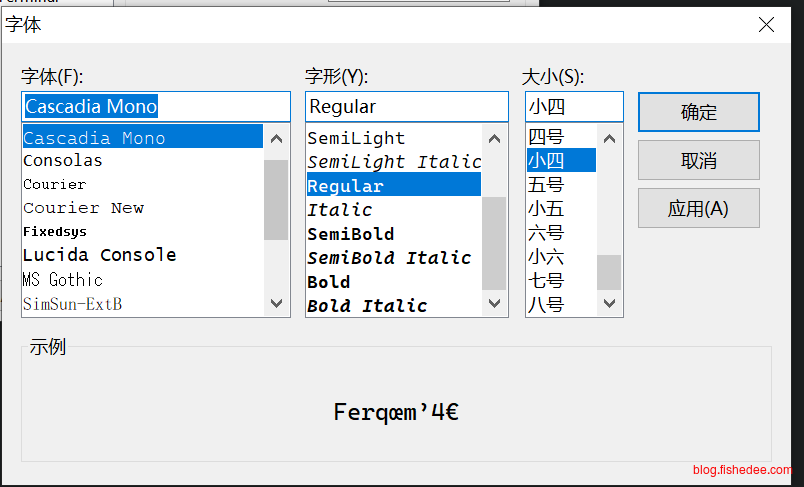The height and width of the screenshot is (487, 804).
Task: Close the 字体 font dialog
Action: coord(766,25)
